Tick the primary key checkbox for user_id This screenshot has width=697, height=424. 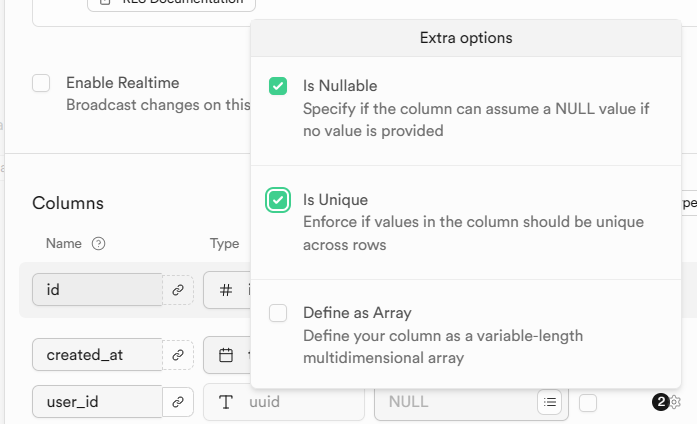[x=588, y=402]
